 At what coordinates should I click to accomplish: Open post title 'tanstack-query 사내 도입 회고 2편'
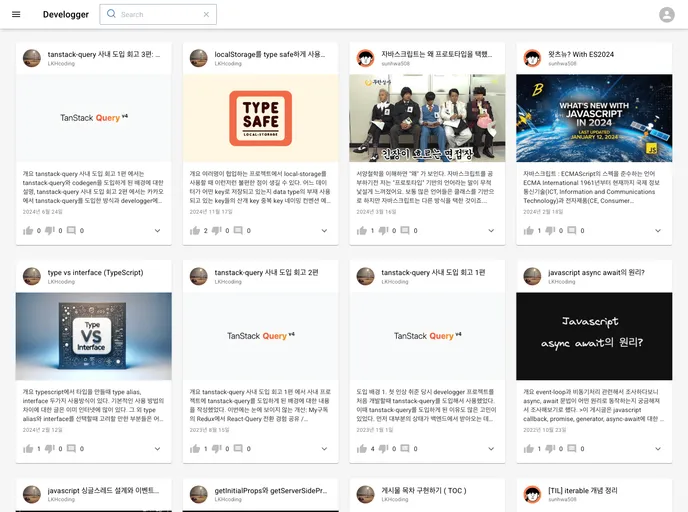tap(266, 272)
